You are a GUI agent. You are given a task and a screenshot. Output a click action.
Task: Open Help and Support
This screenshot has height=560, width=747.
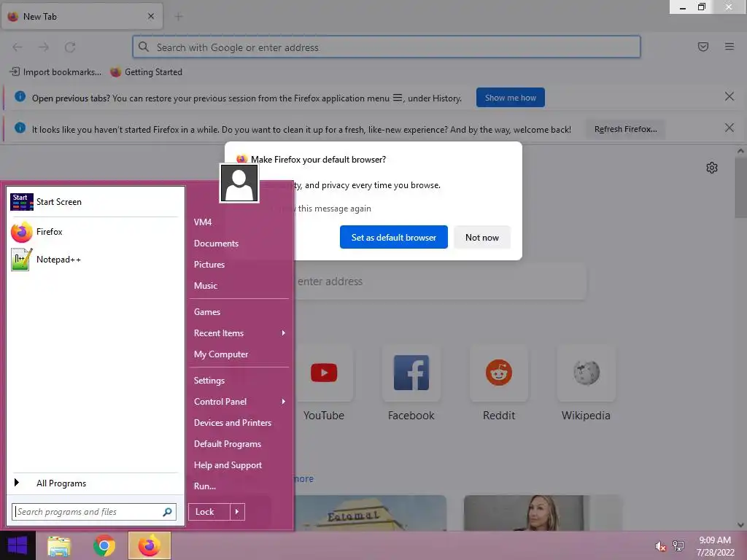tap(228, 465)
